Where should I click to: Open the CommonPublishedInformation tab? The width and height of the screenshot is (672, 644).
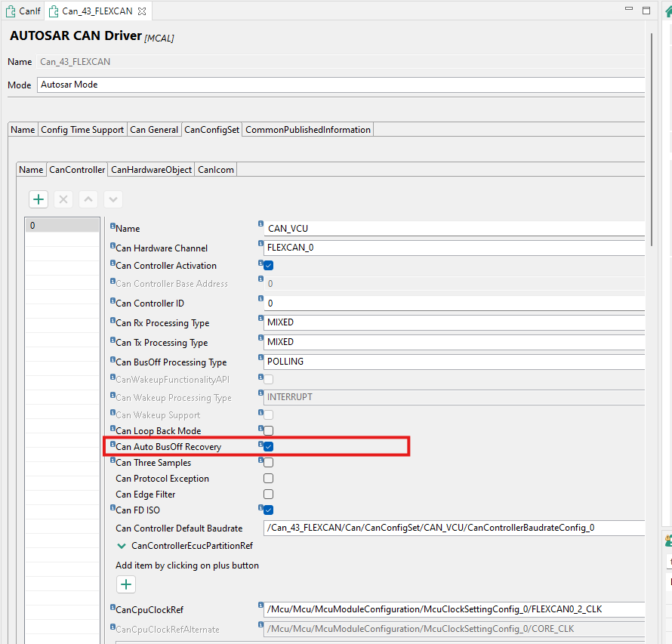tap(307, 129)
